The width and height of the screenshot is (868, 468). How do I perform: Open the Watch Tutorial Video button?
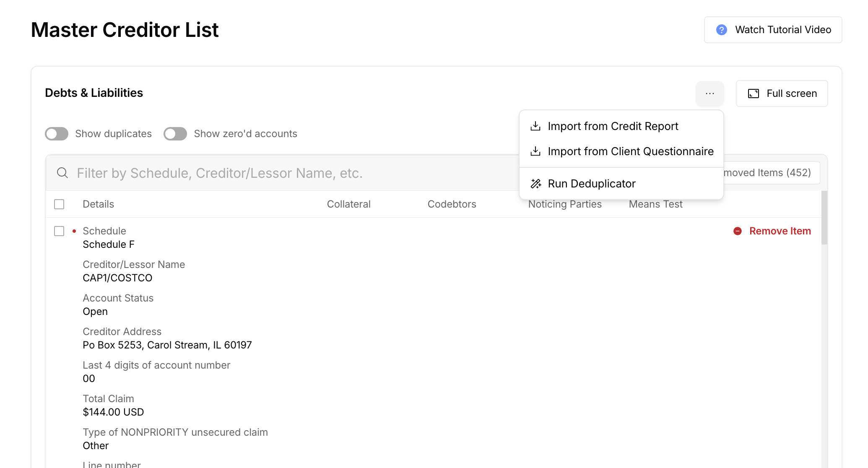pos(773,30)
